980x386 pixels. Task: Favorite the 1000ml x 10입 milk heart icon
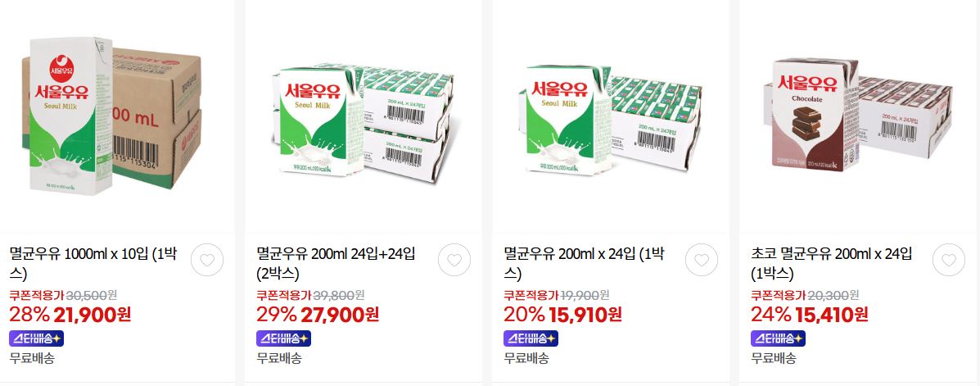207,260
